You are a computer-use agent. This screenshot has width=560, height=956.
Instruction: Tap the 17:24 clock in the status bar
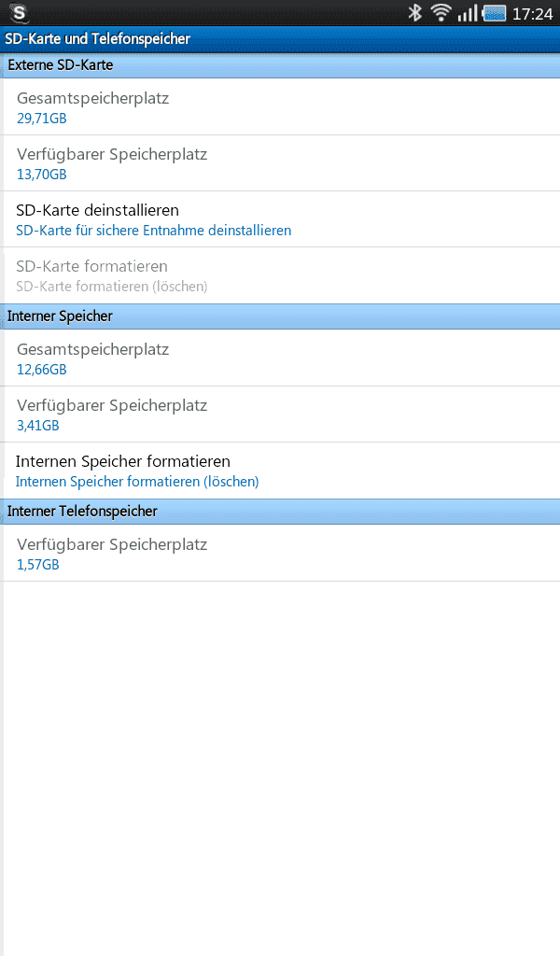(x=532, y=13)
